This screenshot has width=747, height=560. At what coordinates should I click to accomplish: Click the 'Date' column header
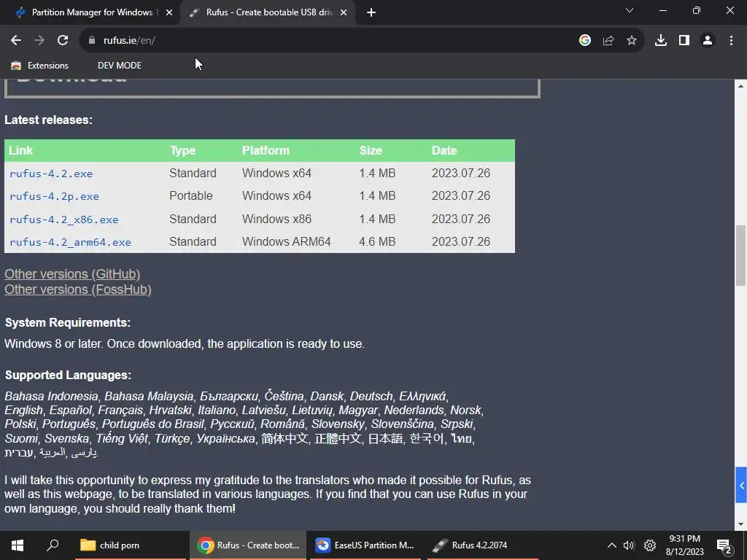coord(444,150)
